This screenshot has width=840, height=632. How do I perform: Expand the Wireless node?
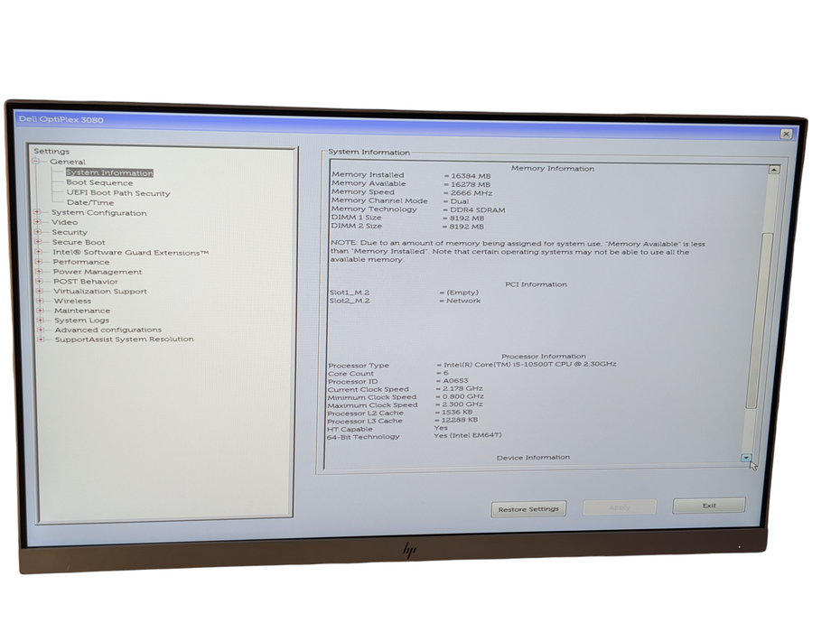[40, 301]
